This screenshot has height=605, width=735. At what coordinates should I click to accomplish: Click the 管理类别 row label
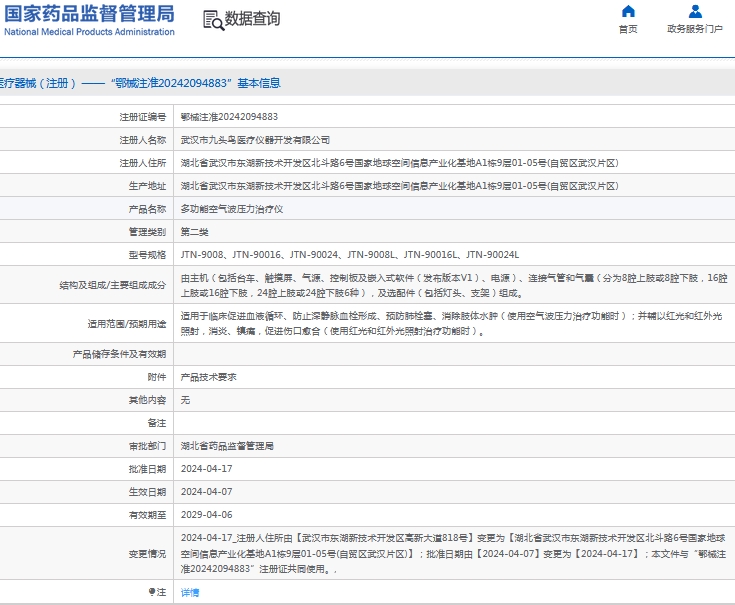(x=147, y=232)
